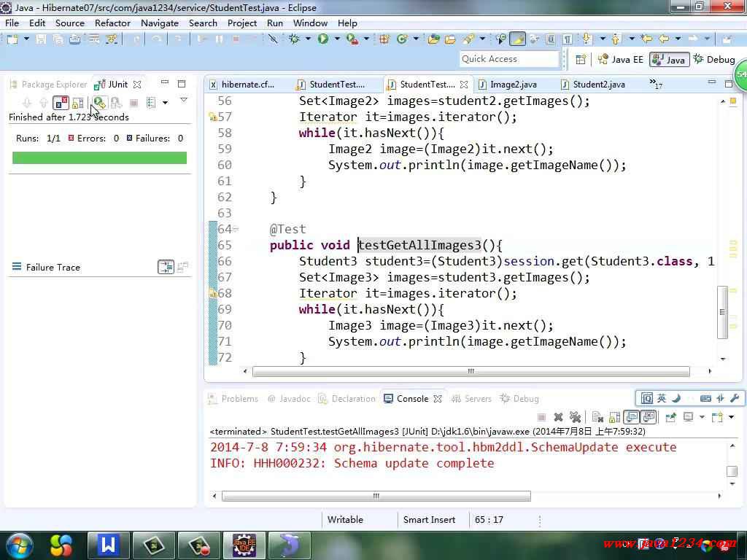Image resolution: width=747 pixels, height=560 pixels.
Task: Click the Last Edit Location icon
Action: (646, 39)
